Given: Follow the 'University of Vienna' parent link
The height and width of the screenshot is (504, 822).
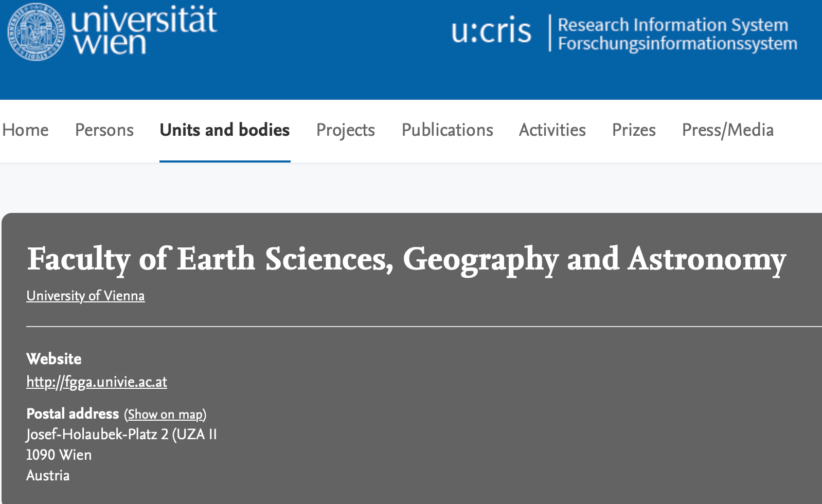Looking at the screenshot, I should tap(85, 296).
